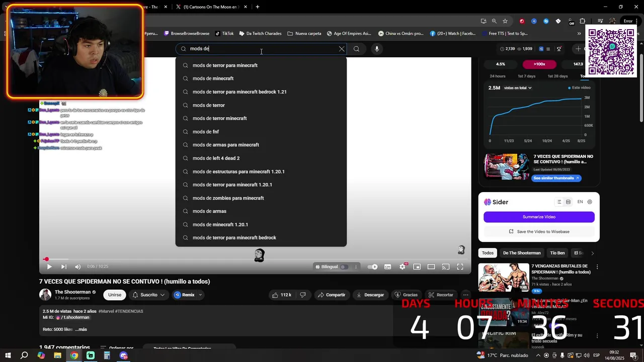The image size is (644, 362).
Task: Switch stats to 1st 7 days tab
Action: point(526,76)
